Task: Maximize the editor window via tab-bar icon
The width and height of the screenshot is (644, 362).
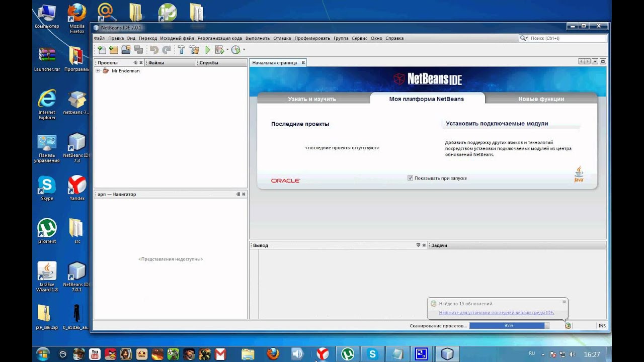Action: [x=603, y=61]
